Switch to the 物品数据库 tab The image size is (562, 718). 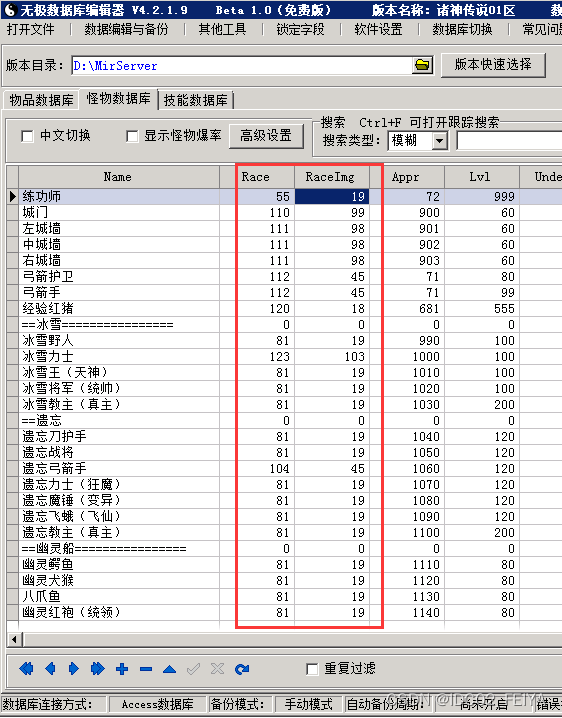41,100
